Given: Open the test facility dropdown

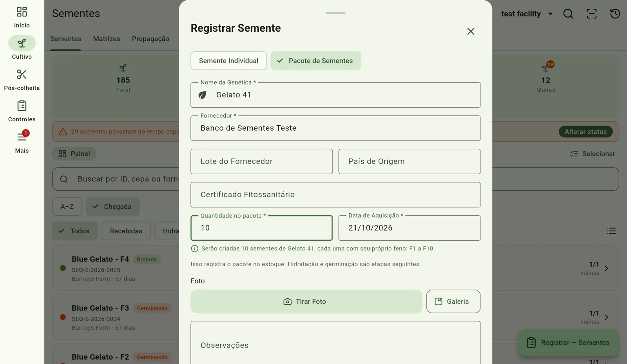Looking at the screenshot, I should tap(527, 14).
